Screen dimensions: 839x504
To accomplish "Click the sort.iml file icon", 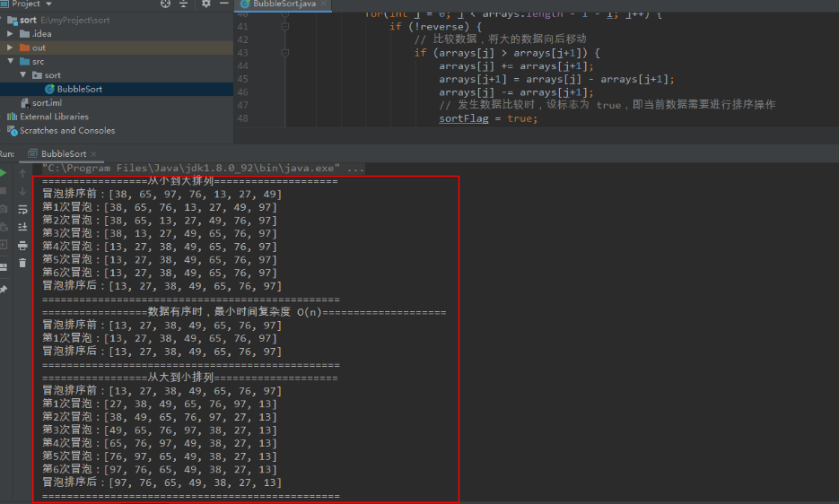I will coord(24,103).
